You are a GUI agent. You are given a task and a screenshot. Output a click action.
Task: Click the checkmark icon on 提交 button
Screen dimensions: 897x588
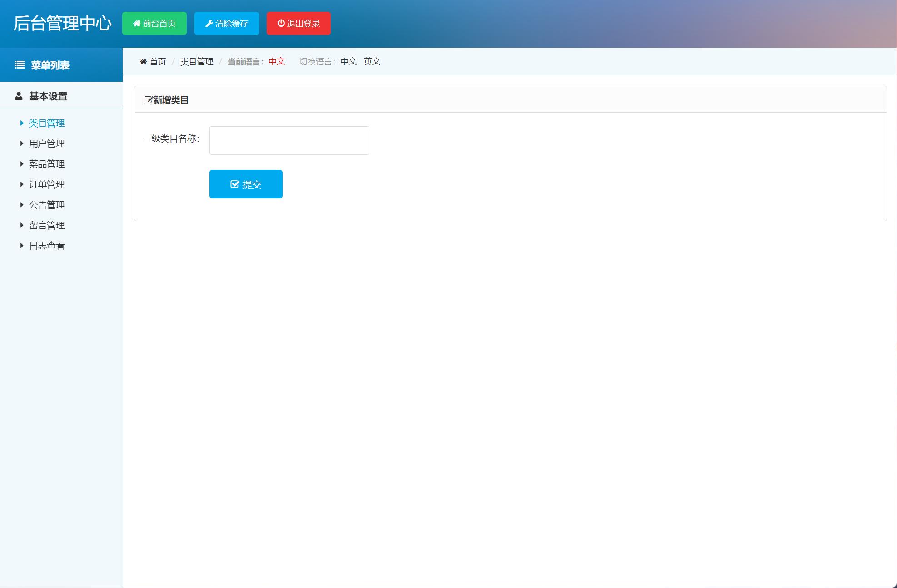click(235, 184)
